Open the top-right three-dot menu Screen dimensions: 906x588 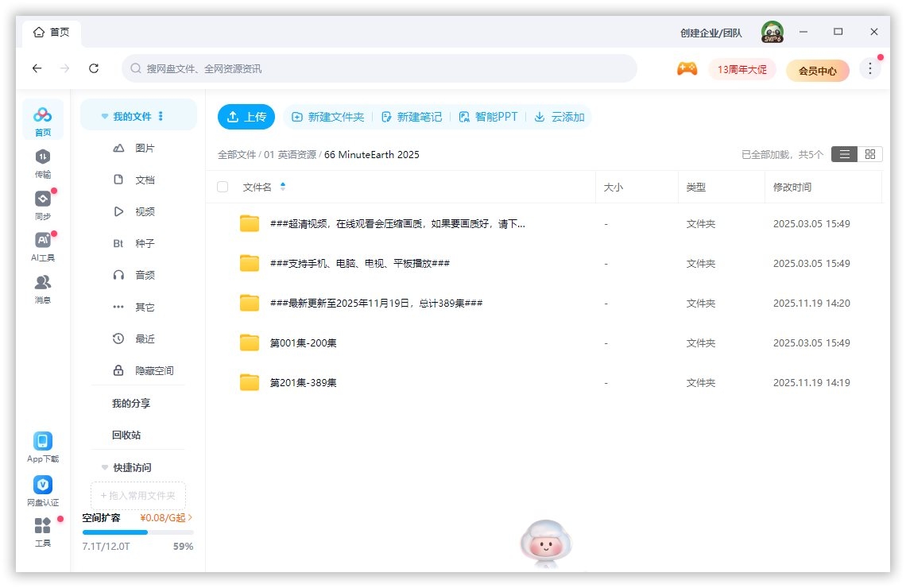870,68
